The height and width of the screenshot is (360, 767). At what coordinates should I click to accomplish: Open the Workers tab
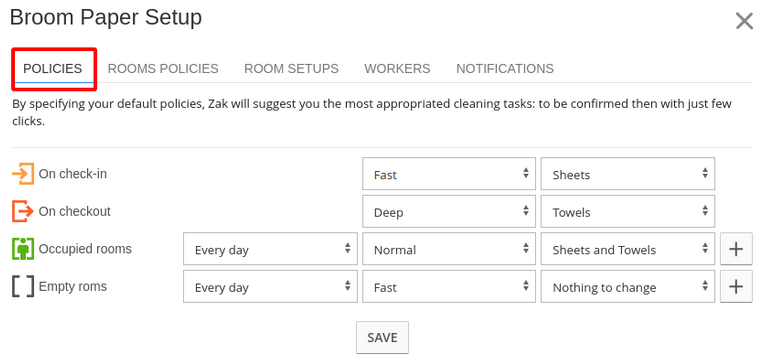tap(397, 68)
